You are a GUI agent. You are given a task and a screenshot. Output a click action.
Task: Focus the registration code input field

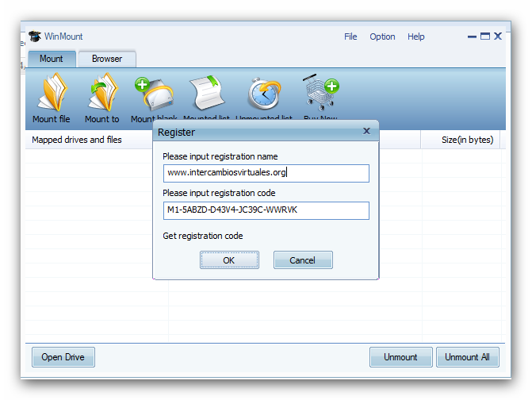(266, 210)
